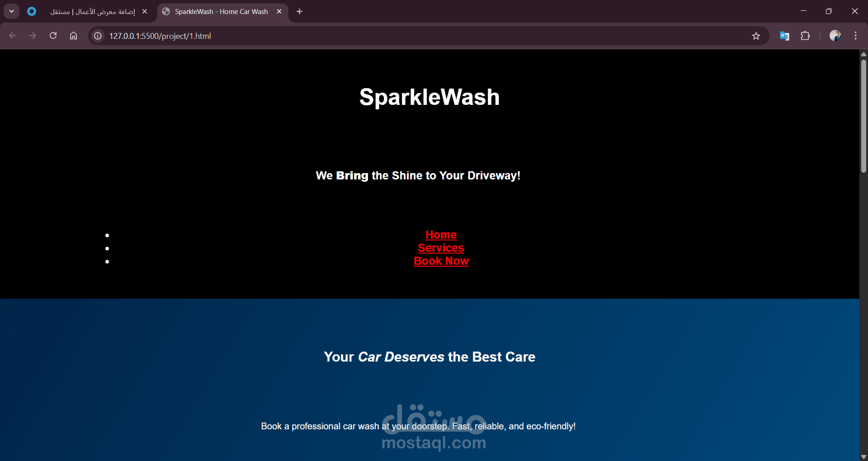Open the browser home page
This screenshot has height=461, width=868.
tap(73, 36)
